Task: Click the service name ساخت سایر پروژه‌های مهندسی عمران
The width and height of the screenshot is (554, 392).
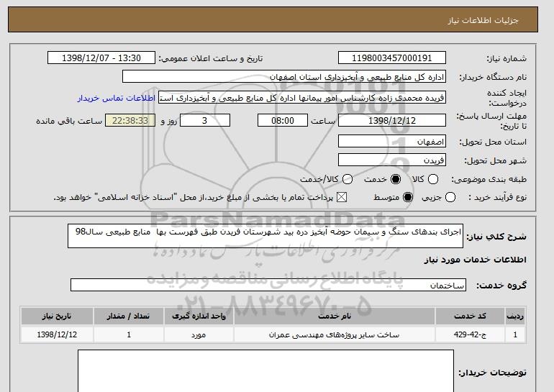Action: 335,334
